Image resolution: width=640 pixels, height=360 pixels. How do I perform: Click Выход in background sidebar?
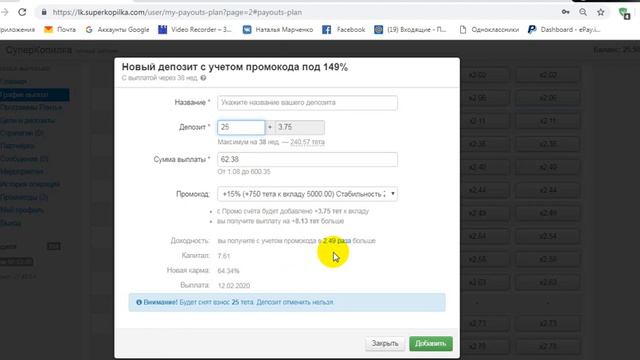point(11,223)
